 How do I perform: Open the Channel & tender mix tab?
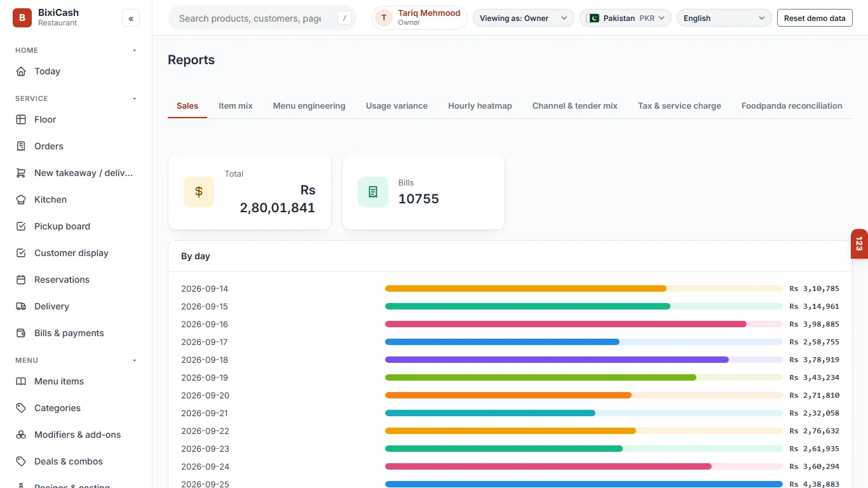click(x=575, y=106)
